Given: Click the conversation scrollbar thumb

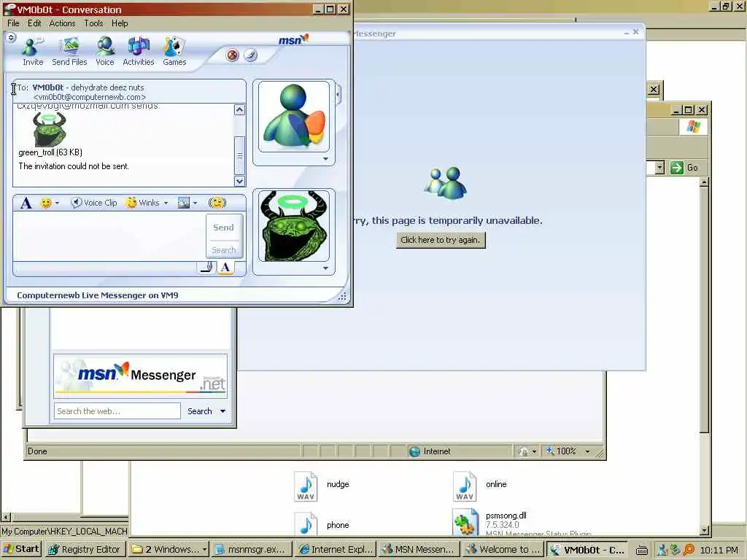Looking at the screenshot, I should click(239, 155).
